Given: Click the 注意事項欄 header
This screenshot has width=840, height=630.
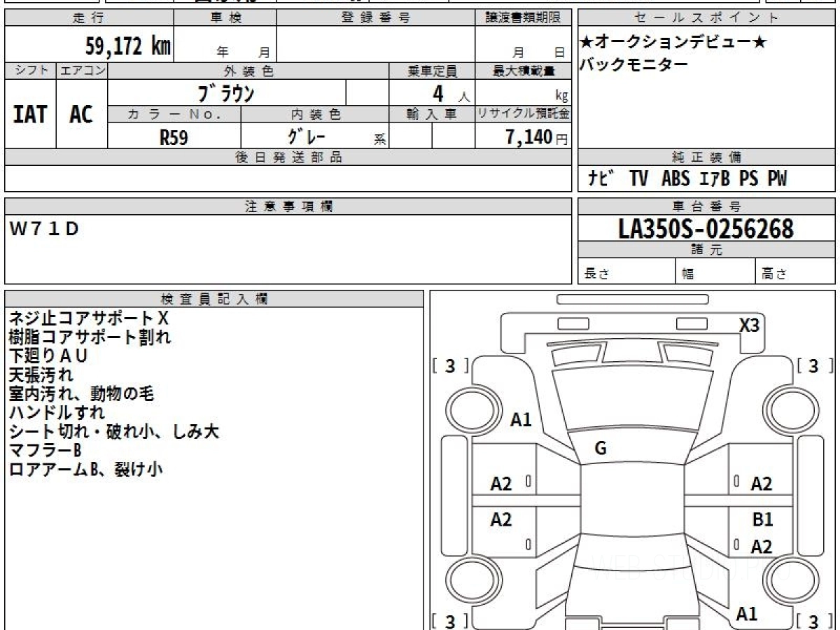Looking at the screenshot, I should (288, 206).
